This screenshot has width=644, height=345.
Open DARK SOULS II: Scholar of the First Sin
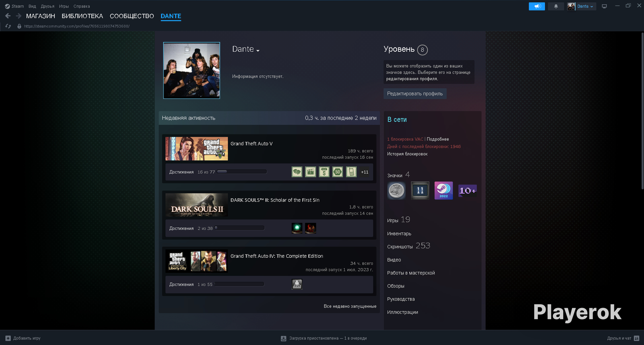pyautogui.click(x=275, y=200)
